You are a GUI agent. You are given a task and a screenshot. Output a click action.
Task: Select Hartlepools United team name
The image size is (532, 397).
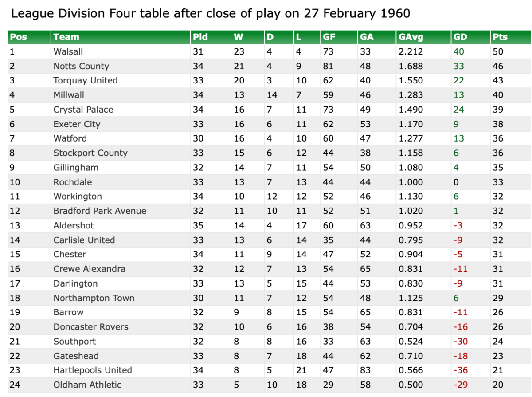(x=93, y=370)
